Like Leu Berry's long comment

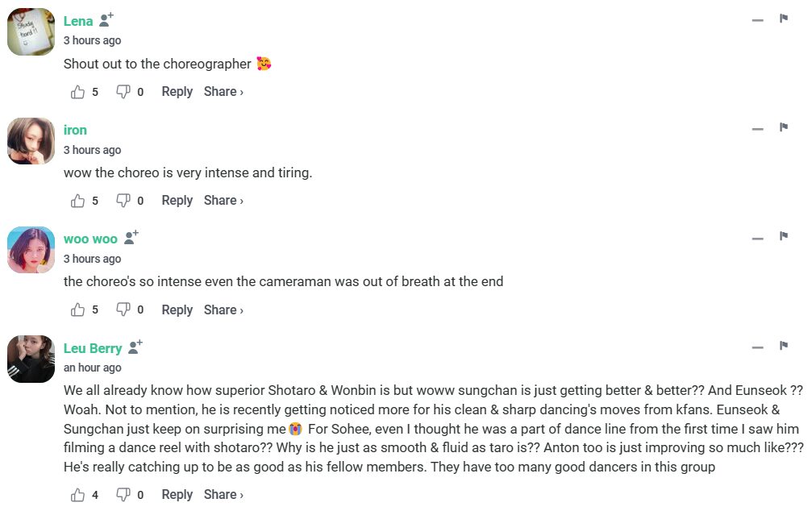78,495
